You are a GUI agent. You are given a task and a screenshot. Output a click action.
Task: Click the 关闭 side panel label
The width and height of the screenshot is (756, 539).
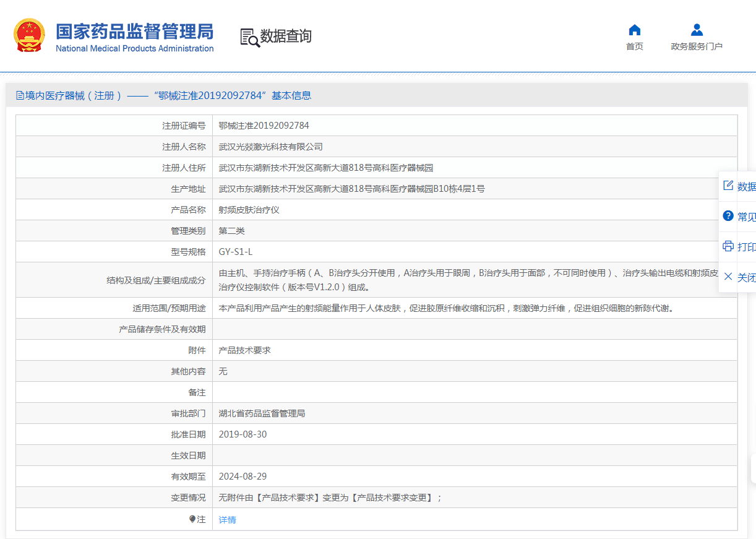point(747,277)
